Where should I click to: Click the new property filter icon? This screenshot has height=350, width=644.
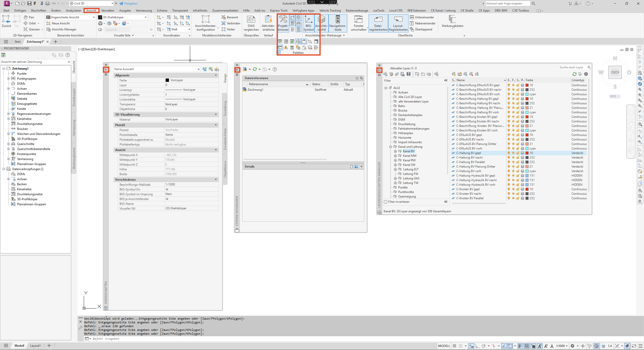pos(417,74)
